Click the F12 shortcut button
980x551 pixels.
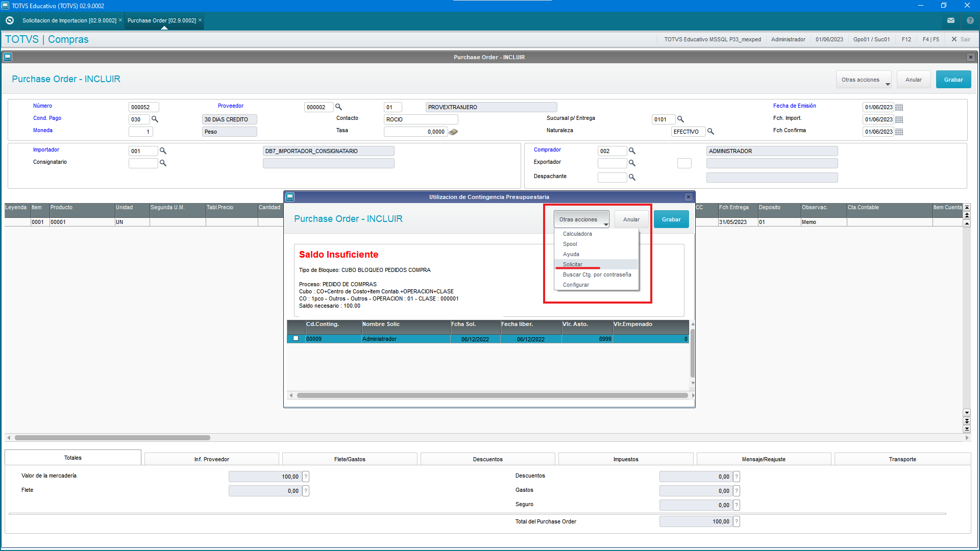(x=906, y=39)
